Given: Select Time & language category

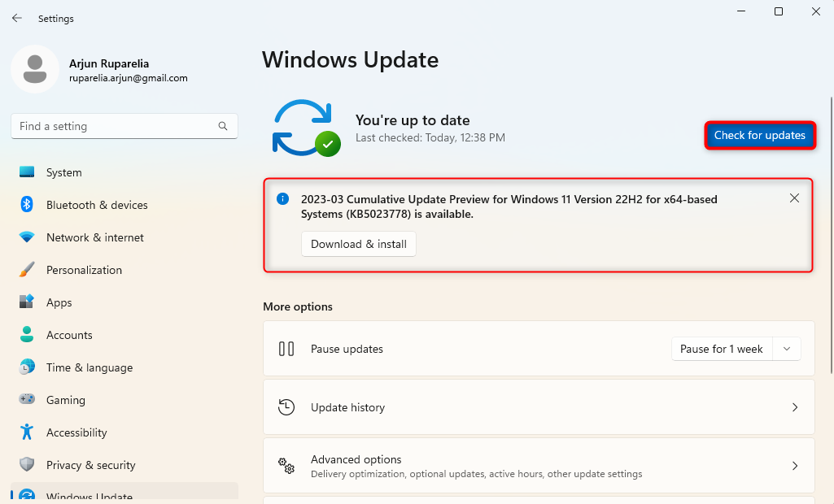Looking at the screenshot, I should tap(124, 367).
